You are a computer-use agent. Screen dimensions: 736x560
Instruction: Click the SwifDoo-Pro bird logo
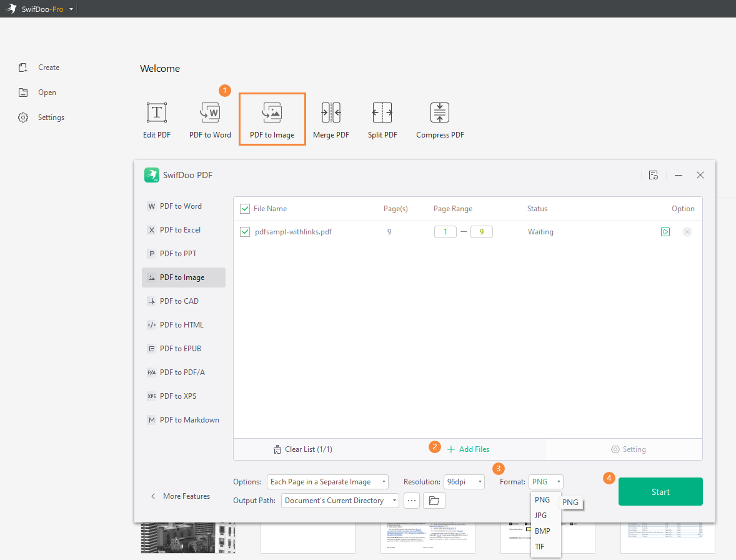coord(11,9)
